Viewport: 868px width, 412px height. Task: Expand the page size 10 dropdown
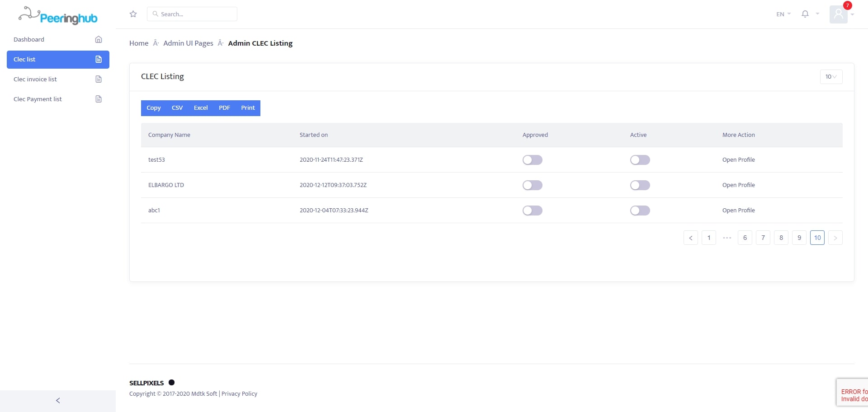coord(831,77)
